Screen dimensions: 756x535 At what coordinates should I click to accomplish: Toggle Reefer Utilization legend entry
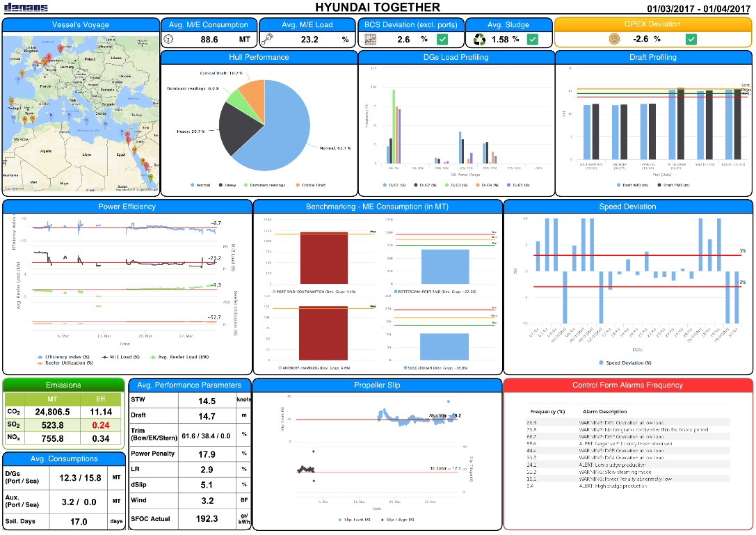pyautogui.click(x=65, y=362)
